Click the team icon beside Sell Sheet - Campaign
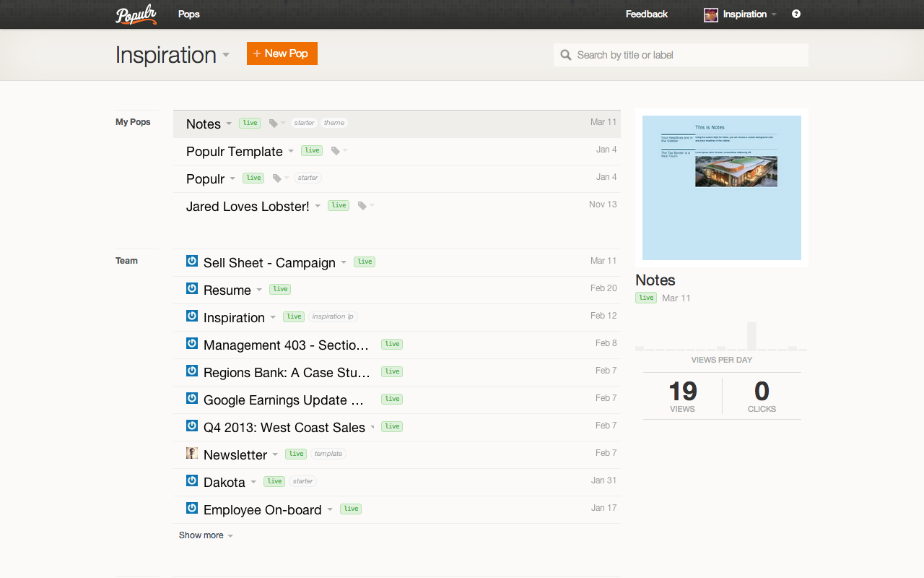The height and width of the screenshot is (578, 924). click(x=192, y=261)
